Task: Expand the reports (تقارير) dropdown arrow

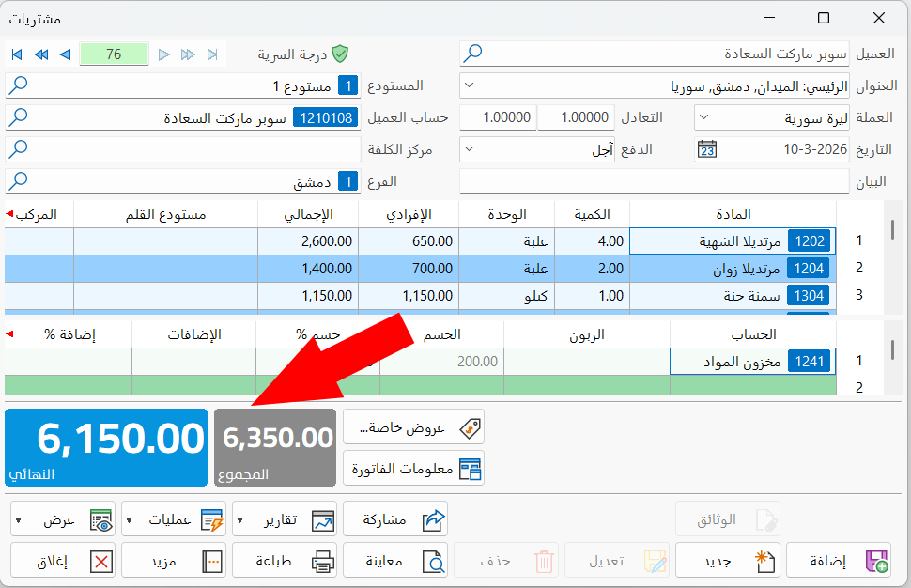Action: click(x=239, y=519)
